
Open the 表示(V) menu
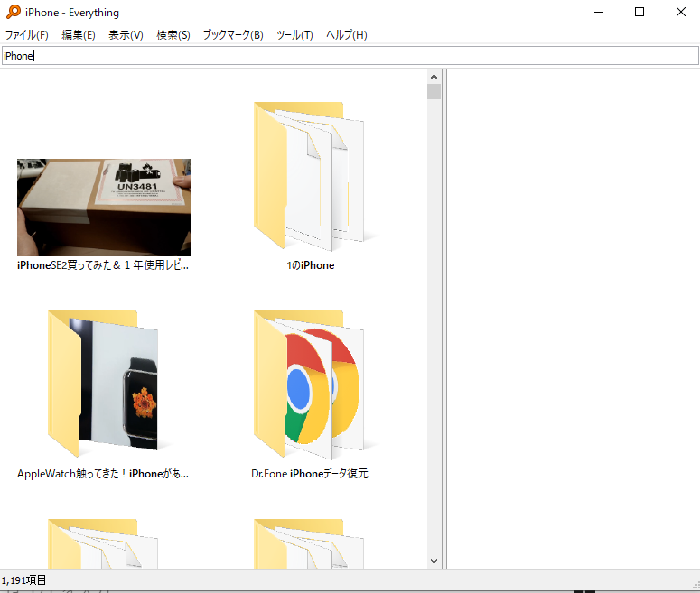[x=126, y=35]
